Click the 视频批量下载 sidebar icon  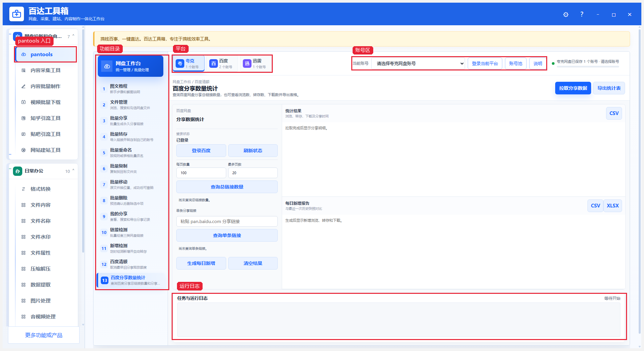click(x=24, y=102)
